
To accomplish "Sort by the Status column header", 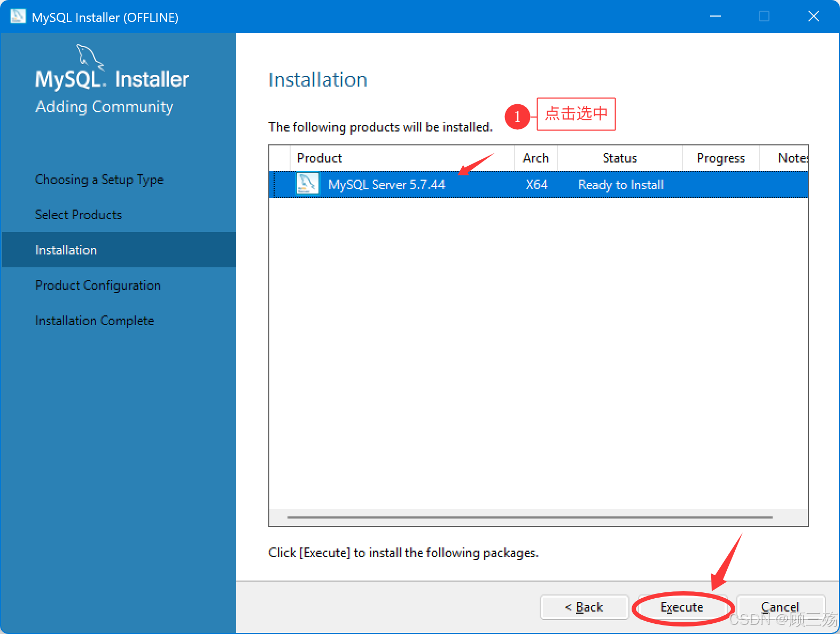I will coord(620,158).
